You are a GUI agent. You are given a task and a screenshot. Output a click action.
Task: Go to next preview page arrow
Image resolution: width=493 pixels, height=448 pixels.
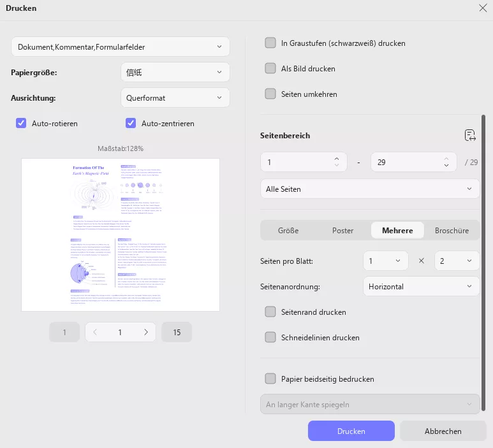point(146,332)
